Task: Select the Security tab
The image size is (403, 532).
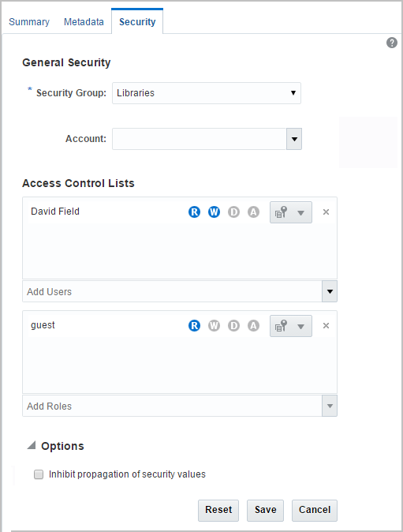Action: 137,22
